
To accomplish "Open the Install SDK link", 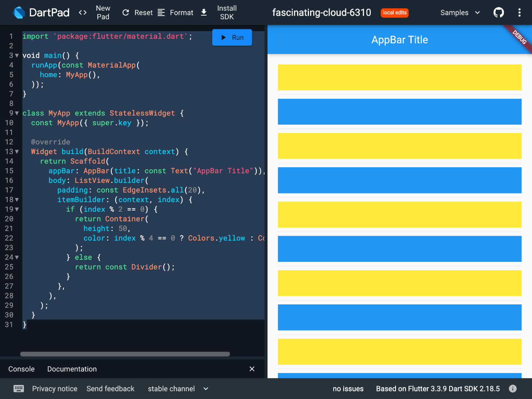I will [x=227, y=13].
